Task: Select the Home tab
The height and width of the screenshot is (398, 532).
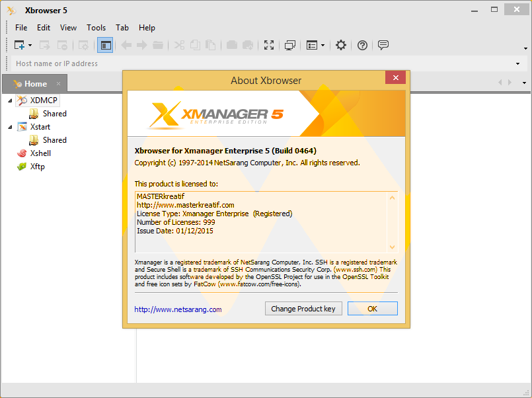Action: pyautogui.click(x=35, y=84)
